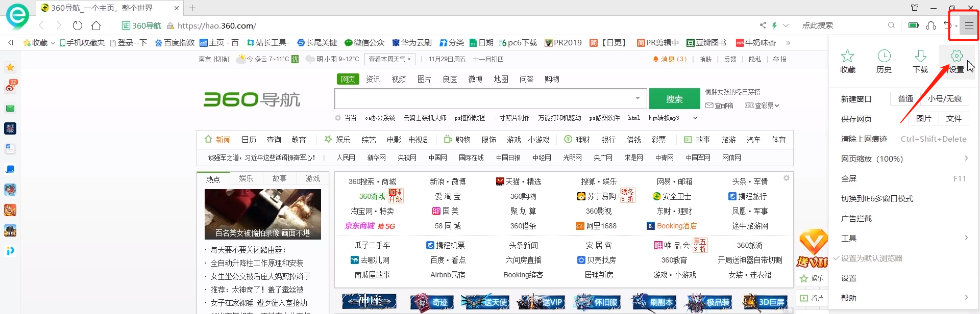The width and height of the screenshot is (980, 314).
Task: Click 查看本周天气 button
Action: point(390,59)
